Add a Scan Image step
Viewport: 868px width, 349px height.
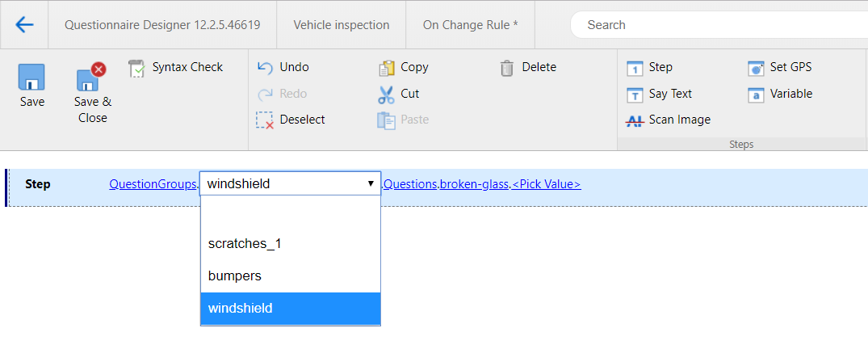point(669,120)
